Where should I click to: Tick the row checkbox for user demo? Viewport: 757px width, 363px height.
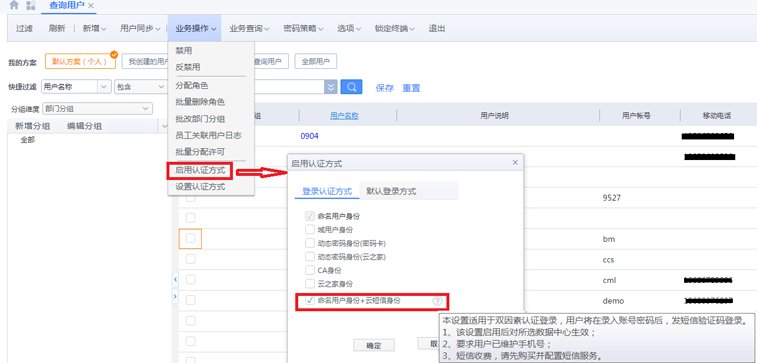(x=190, y=300)
